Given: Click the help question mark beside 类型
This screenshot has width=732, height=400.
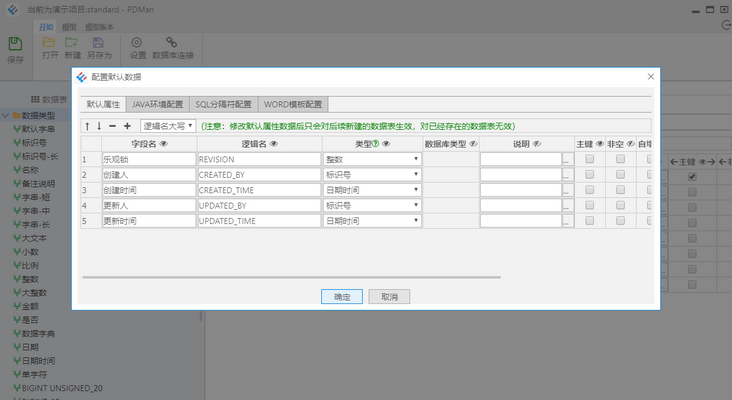Looking at the screenshot, I should tap(375, 144).
